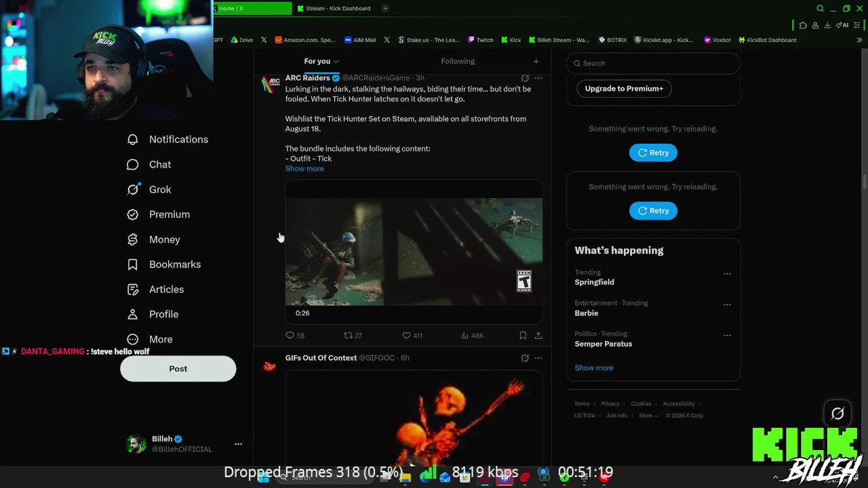868x488 pixels.
Task: Open options for Barbie trend
Action: click(x=727, y=304)
